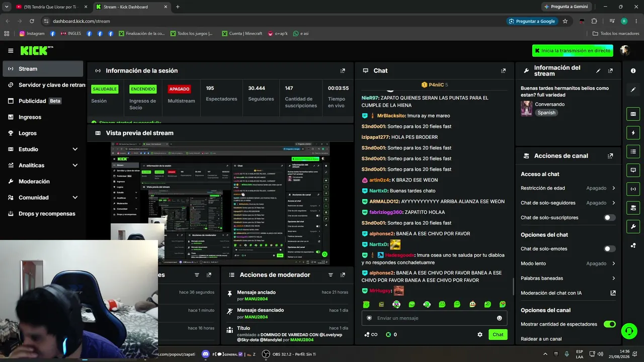This screenshot has width=644, height=362.
Task: Click the stream preview thumbnail
Action: point(220,203)
